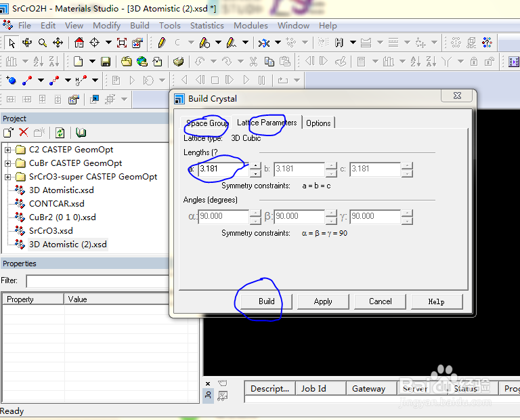Switch to the Options tab

pyautogui.click(x=318, y=123)
